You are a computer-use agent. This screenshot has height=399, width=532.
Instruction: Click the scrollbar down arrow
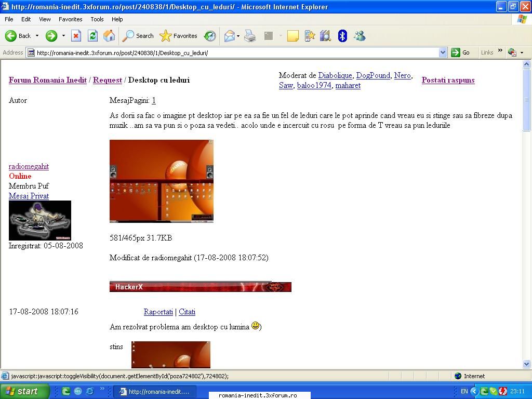click(527, 364)
